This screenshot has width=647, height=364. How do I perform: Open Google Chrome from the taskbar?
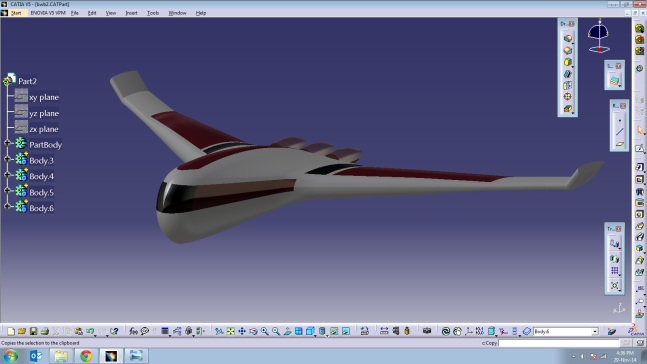pos(86,355)
